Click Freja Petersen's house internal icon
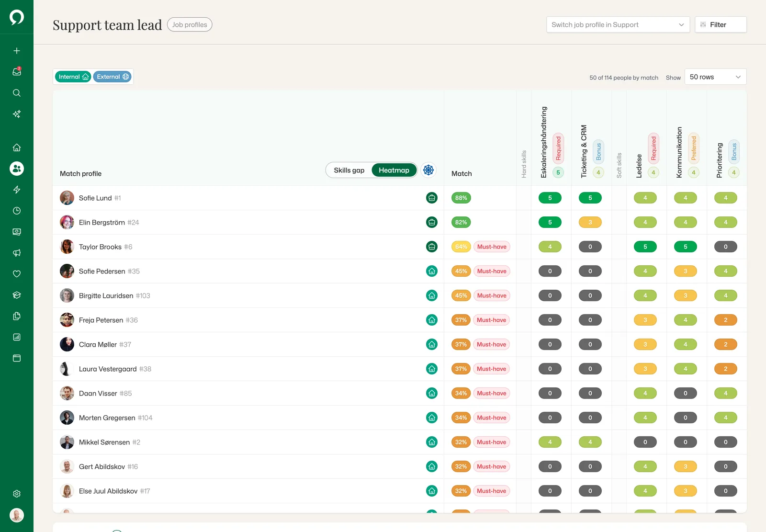The width and height of the screenshot is (766, 532). [432, 320]
